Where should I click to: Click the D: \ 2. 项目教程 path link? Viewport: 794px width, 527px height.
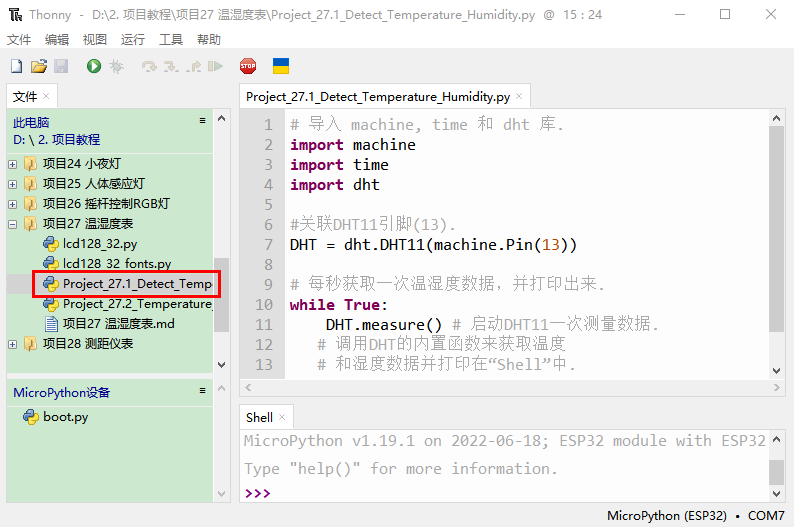click(56, 139)
